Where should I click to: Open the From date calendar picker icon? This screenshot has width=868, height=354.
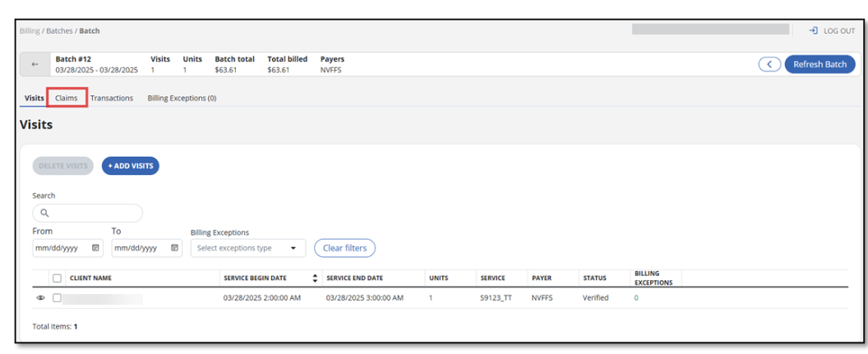pyautogui.click(x=95, y=248)
